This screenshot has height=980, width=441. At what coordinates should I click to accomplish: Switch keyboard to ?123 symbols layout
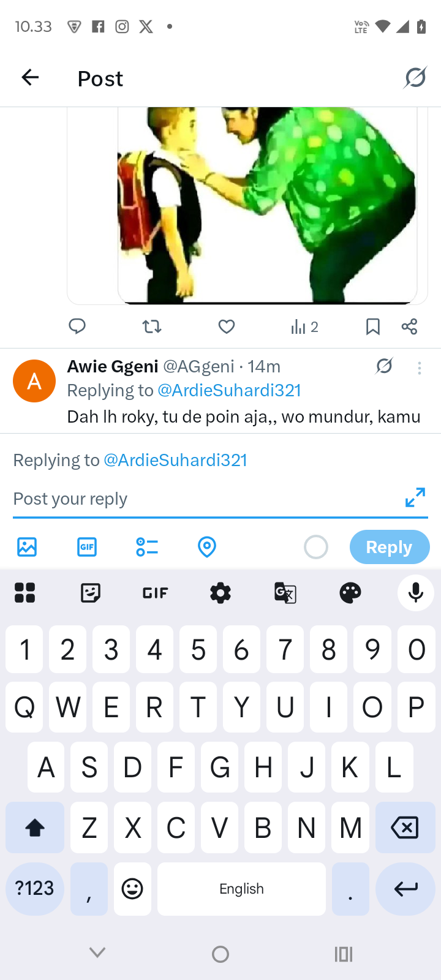point(35,888)
